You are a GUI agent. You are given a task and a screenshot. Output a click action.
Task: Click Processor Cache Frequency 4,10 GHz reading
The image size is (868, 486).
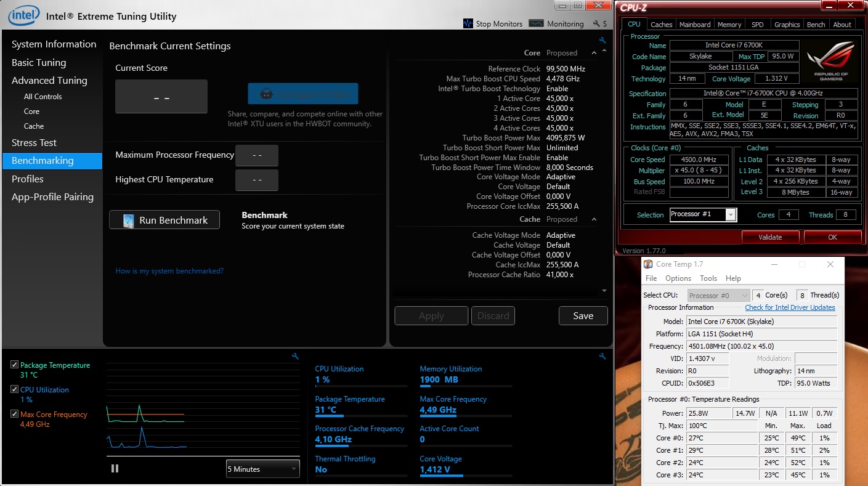coord(333,439)
